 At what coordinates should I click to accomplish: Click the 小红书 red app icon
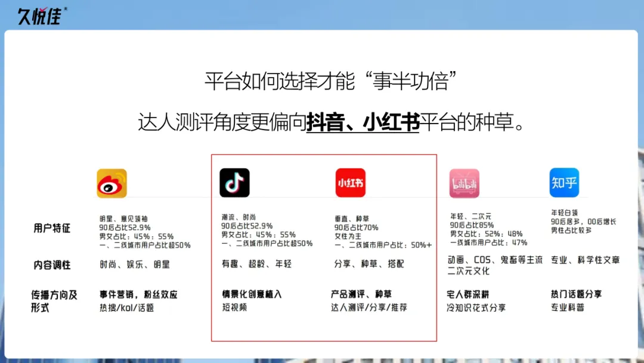point(351,183)
